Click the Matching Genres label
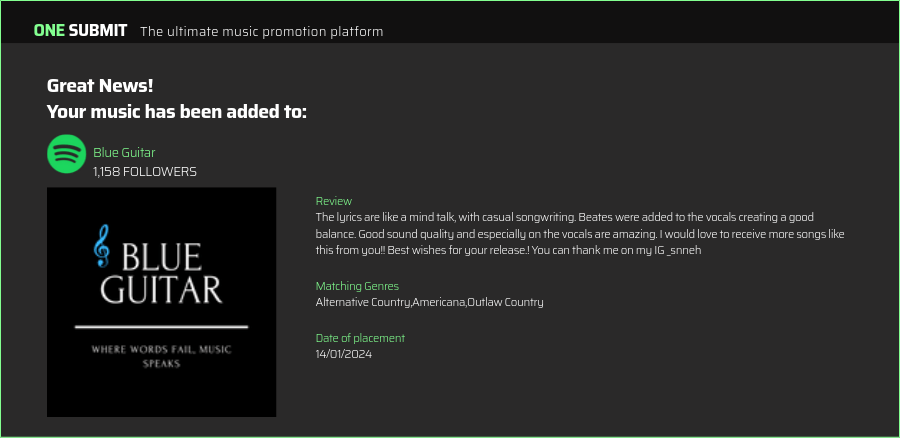 357,286
